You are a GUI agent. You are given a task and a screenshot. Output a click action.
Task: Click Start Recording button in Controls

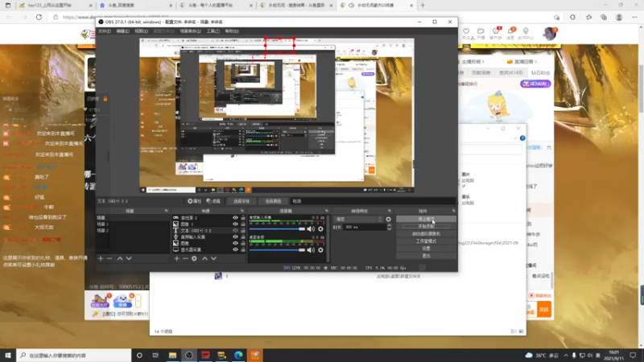426,227
